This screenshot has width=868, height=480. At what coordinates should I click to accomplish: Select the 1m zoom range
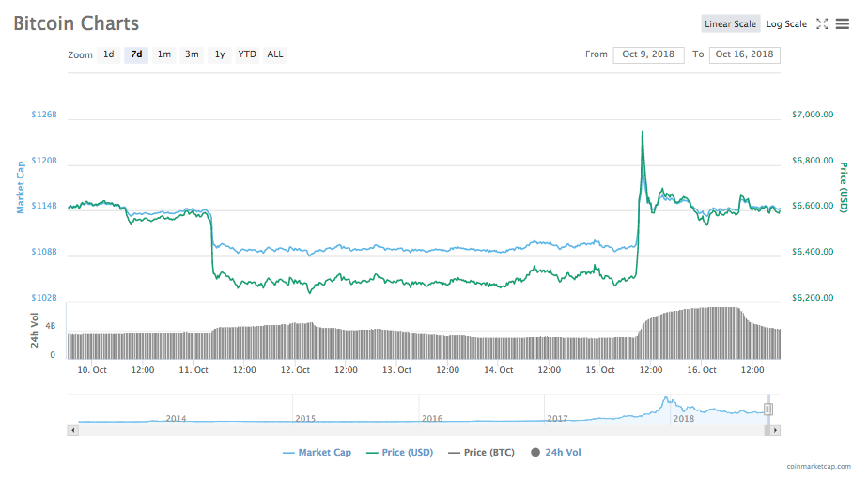click(x=163, y=54)
